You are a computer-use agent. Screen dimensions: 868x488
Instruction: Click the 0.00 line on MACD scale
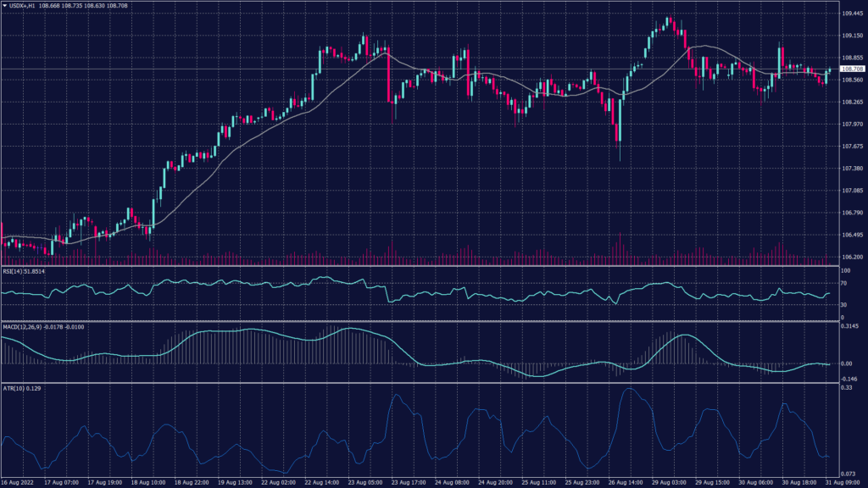(x=847, y=363)
